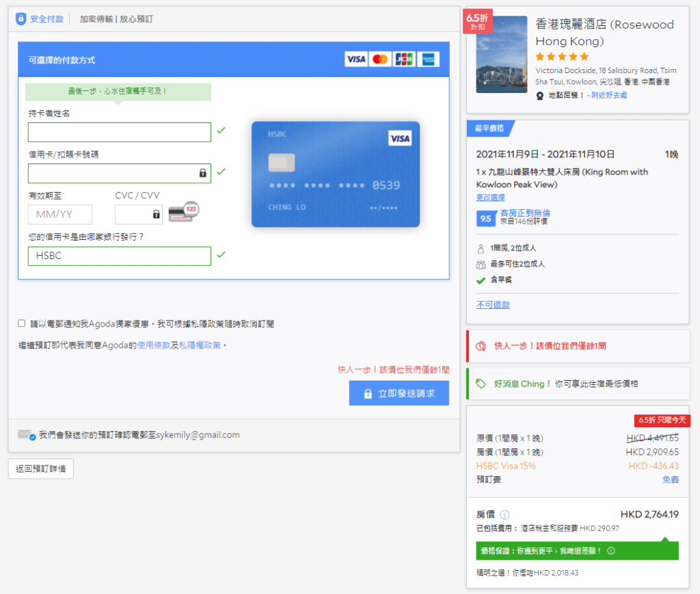Open the 使用條款 terms of use link
This screenshot has width=700, height=594.
[x=154, y=345]
